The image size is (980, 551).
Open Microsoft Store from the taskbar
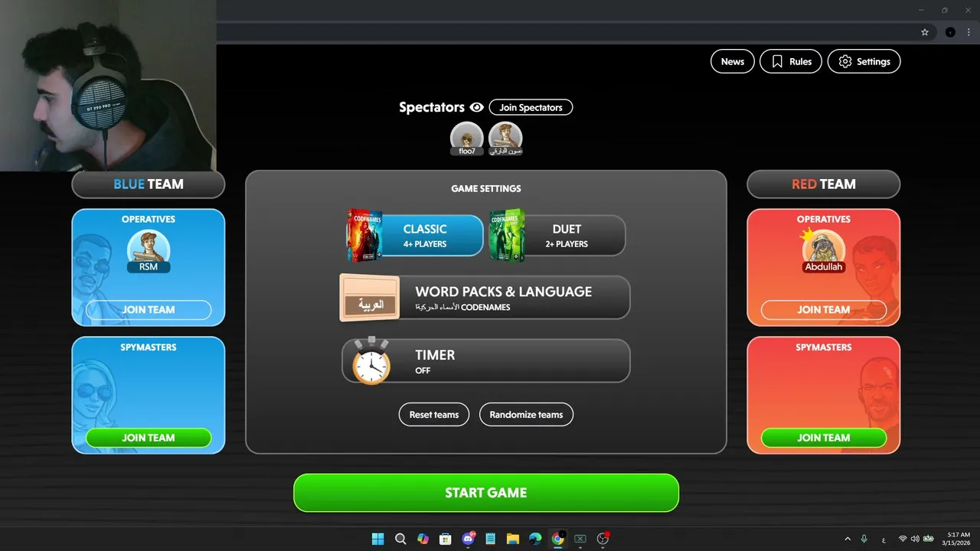click(445, 539)
